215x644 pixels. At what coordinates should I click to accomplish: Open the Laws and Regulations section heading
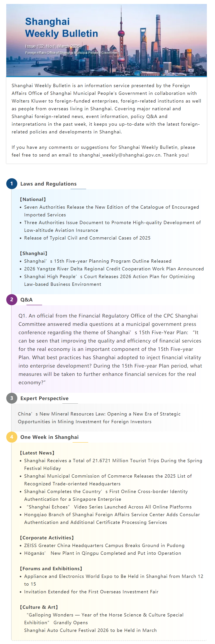click(x=49, y=184)
